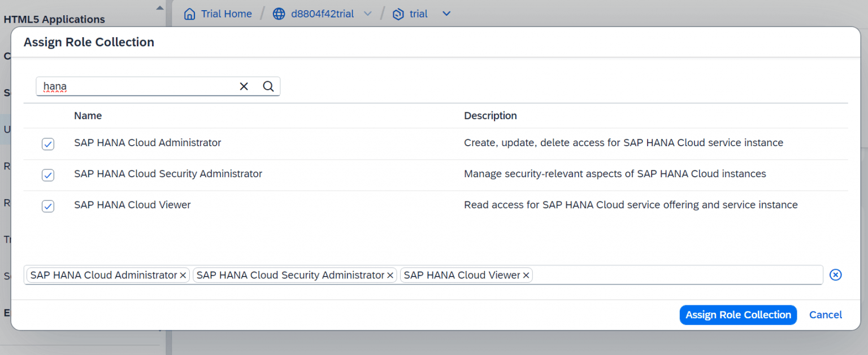This screenshot has height=355, width=868.
Task: Remove the SAP HANA Cloud Security Administrator token
Action: [389, 275]
